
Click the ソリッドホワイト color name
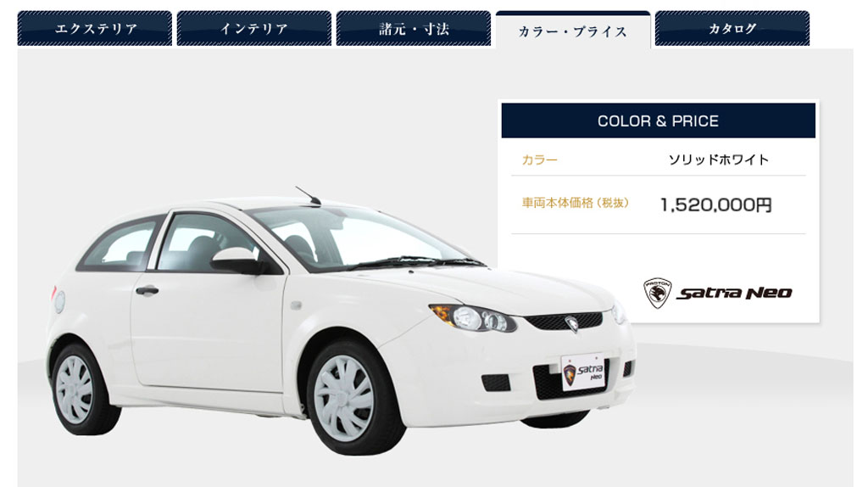(719, 160)
